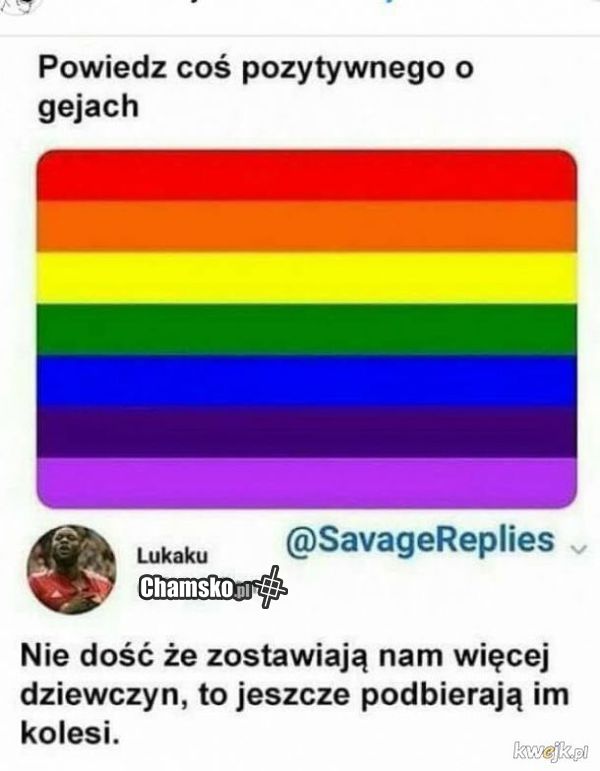
Task: Click the @SavageReplies handle
Action: (x=420, y=540)
